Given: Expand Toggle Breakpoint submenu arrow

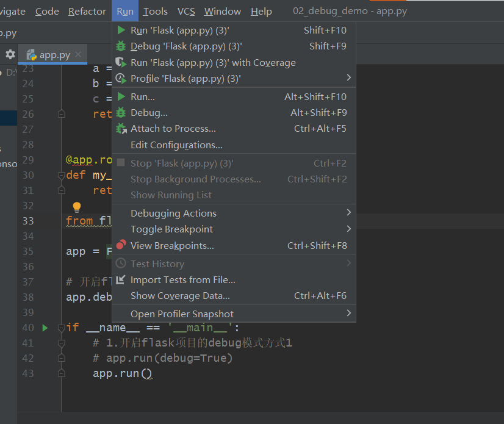Looking at the screenshot, I should 349,229.
